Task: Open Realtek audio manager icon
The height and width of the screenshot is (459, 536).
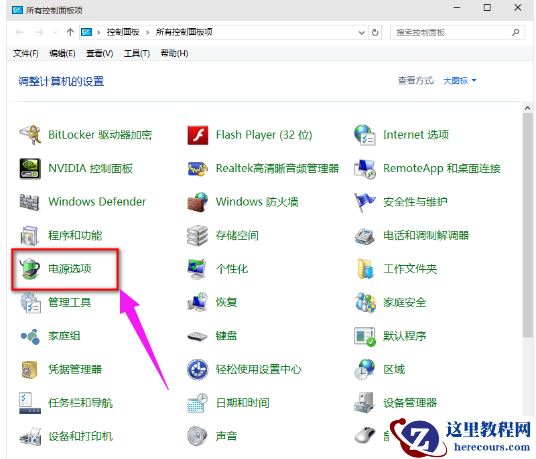Action: (198, 168)
